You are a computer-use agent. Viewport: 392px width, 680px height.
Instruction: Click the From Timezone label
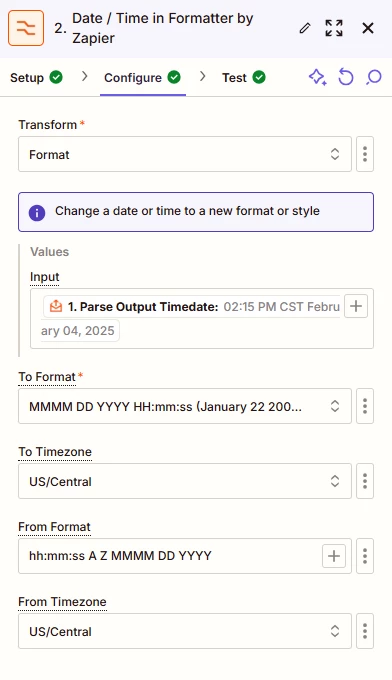62,602
